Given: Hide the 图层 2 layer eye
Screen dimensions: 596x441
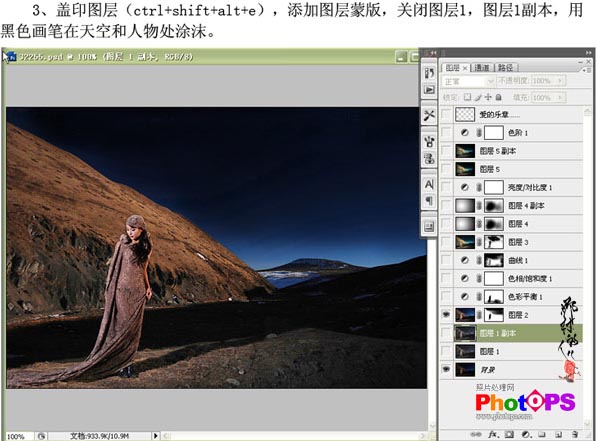Looking at the screenshot, I should (x=446, y=314).
